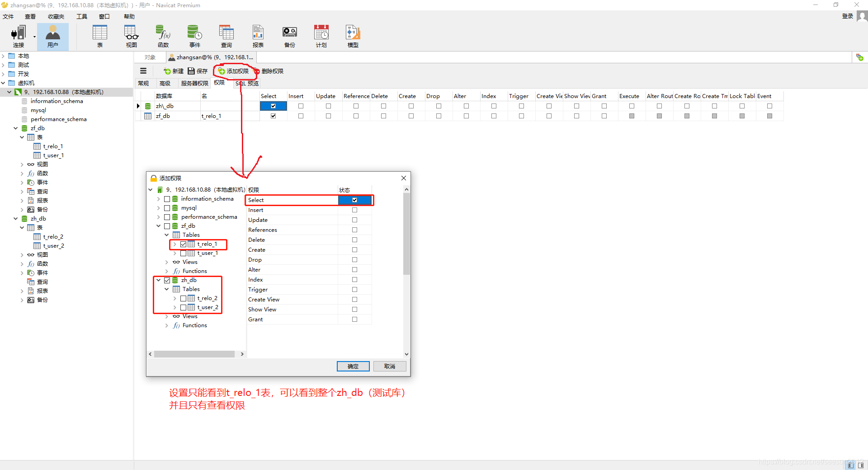The width and height of the screenshot is (868, 470).
Task: Open the 报表 (Report) tool
Action: (x=258, y=36)
